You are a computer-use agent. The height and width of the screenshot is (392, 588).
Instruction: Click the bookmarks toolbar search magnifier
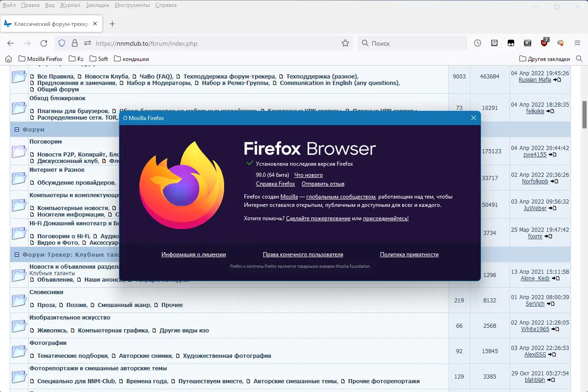pos(579,59)
